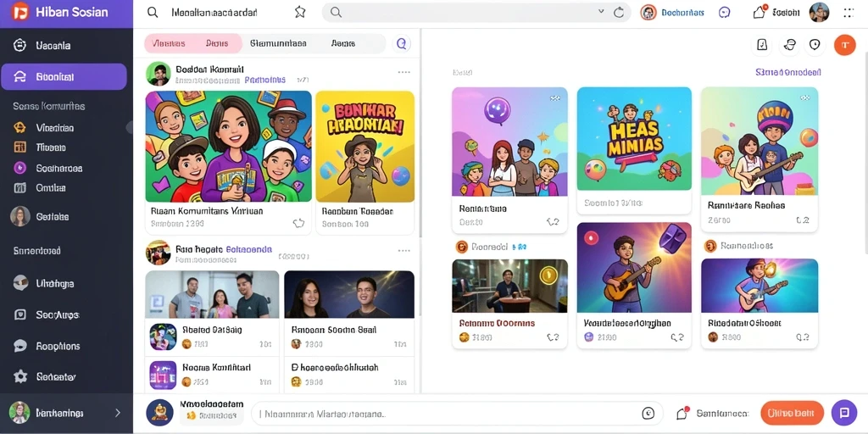
Task: Click the shield icon in right panel toolbar
Action: (815, 45)
